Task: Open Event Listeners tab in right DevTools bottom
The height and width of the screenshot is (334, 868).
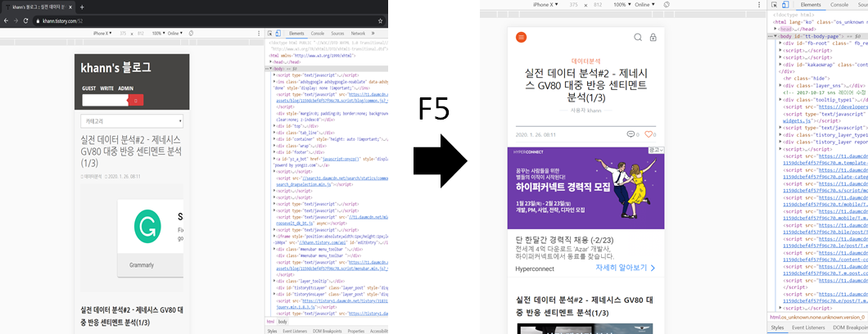Action: [807, 328]
